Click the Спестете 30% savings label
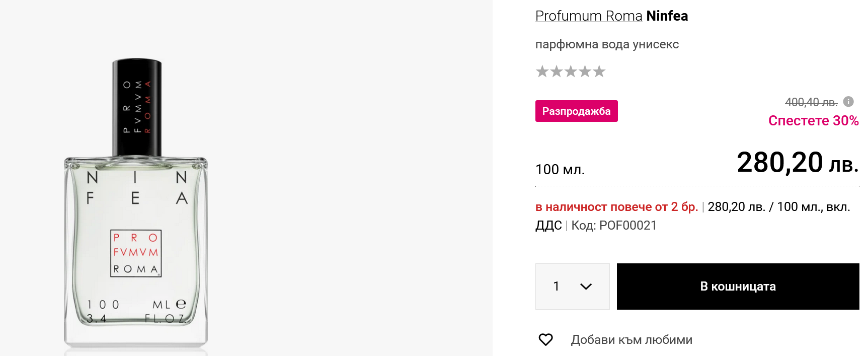Image resolution: width=868 pixels, height=356 pixels. (x=813, y=121)
